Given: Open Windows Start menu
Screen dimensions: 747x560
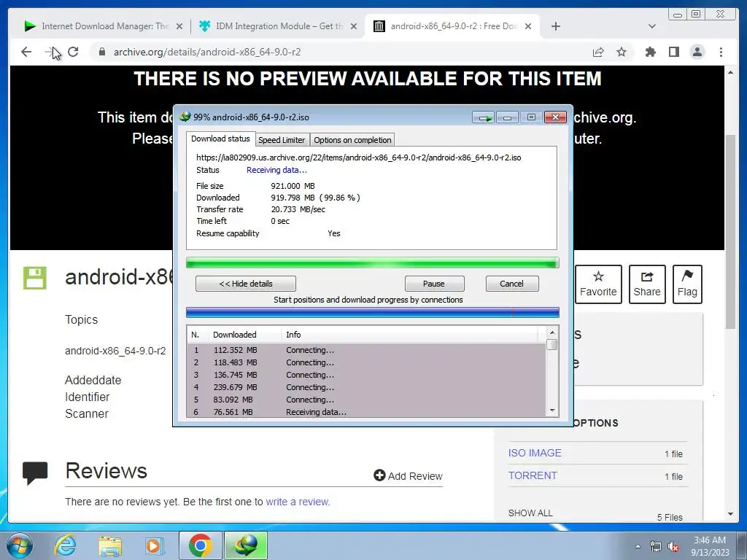Looking at the screenshot, I should (20, 545).
